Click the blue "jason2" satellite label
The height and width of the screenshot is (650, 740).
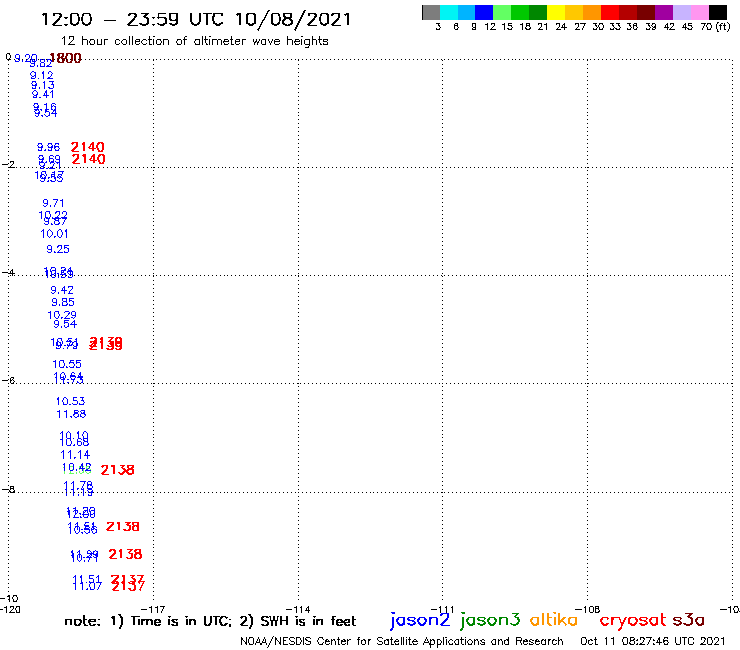tap(420, 620)
